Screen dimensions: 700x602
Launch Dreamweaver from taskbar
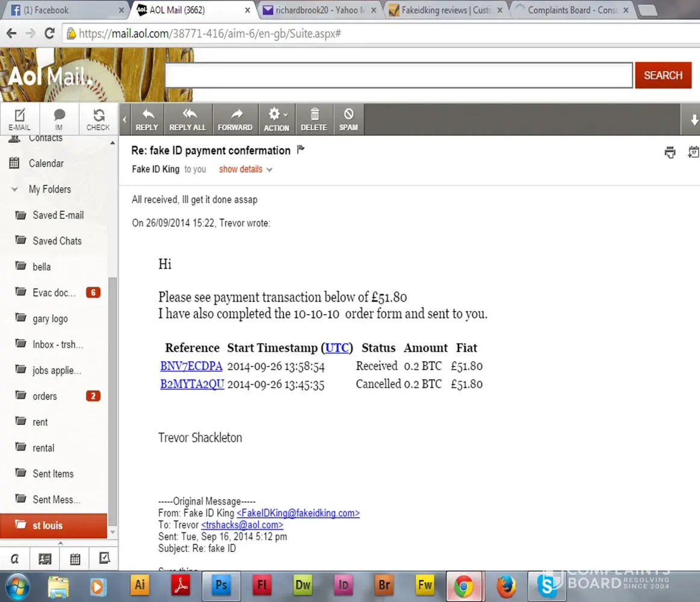tap(302, 585)
